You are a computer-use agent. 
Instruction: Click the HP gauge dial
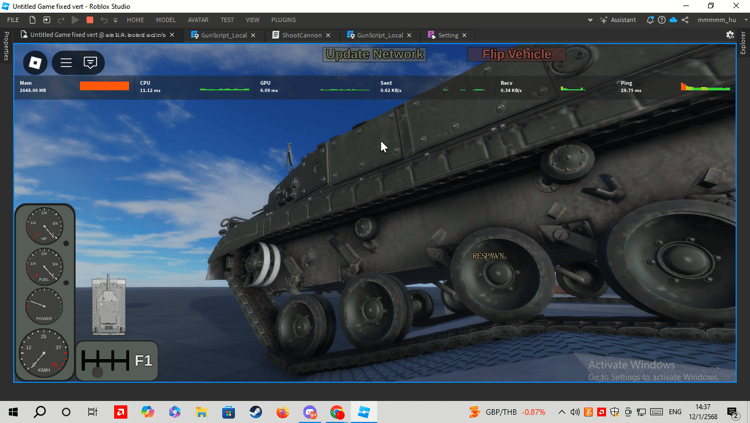coord(44,226)
